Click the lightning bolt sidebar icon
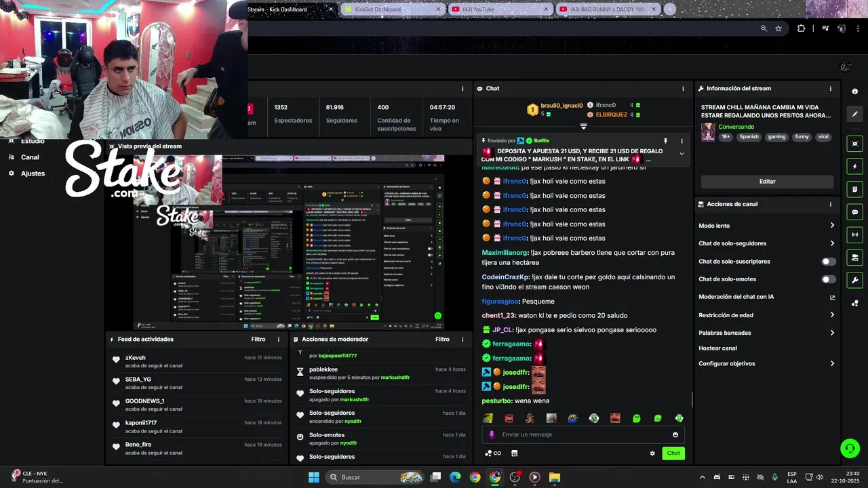 click(855, 167)
